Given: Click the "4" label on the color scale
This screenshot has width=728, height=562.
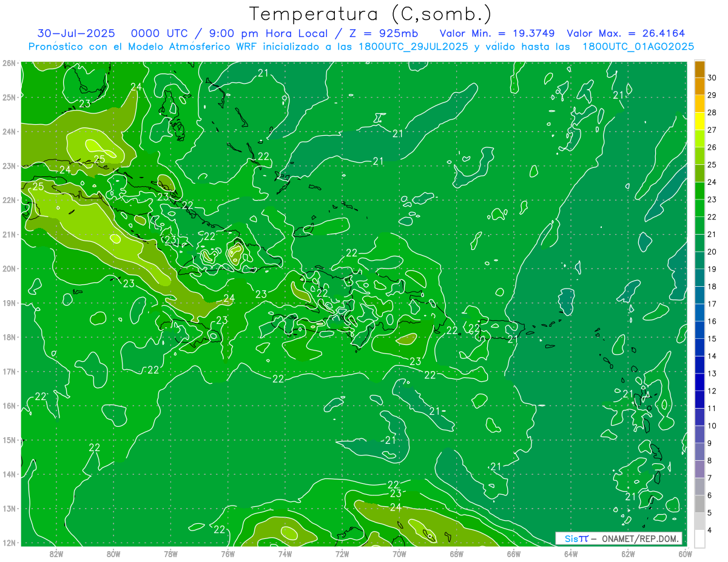Looking at the screenshot, I should (710, 530).
